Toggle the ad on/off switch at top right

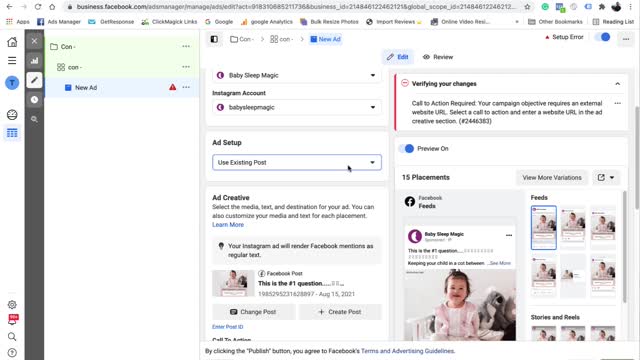pos(602,37)
